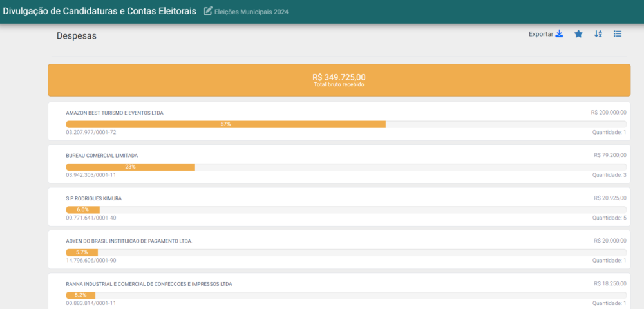
Task: Open the Amazon Best Turismo e Eventos entry
Action: [115, 113]
